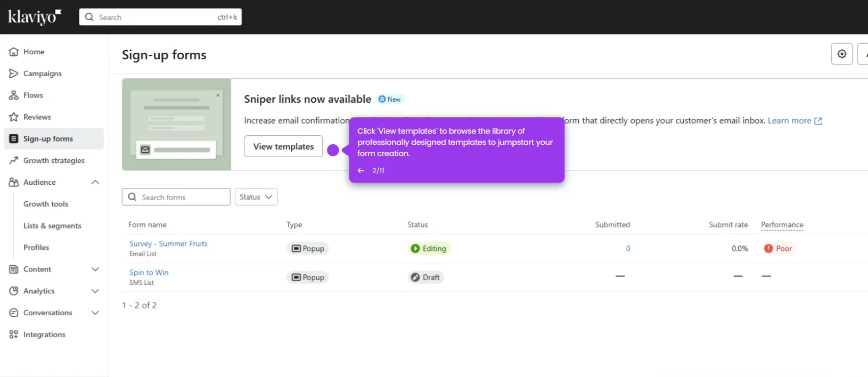Click the Sniper links banner illustration
868x377 pixels.
(x=176, y=125)
